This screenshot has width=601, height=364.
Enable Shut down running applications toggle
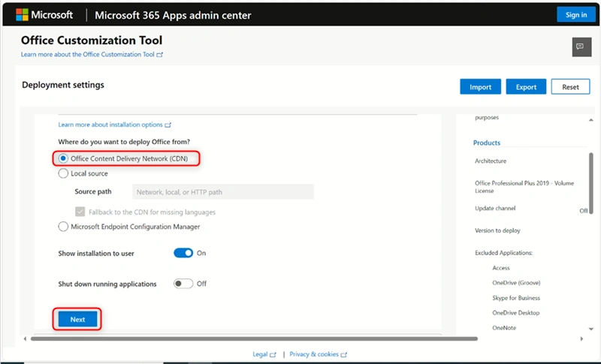(x=183, y=284)
